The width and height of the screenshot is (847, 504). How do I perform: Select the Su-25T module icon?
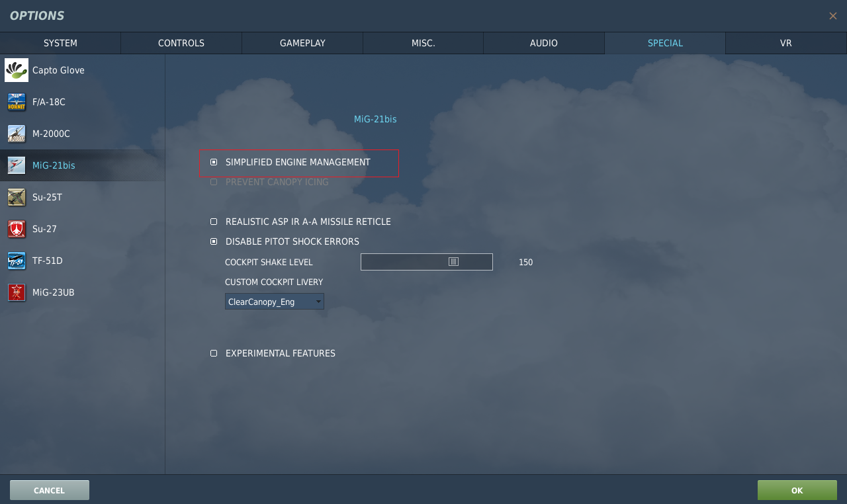(17, 197)
